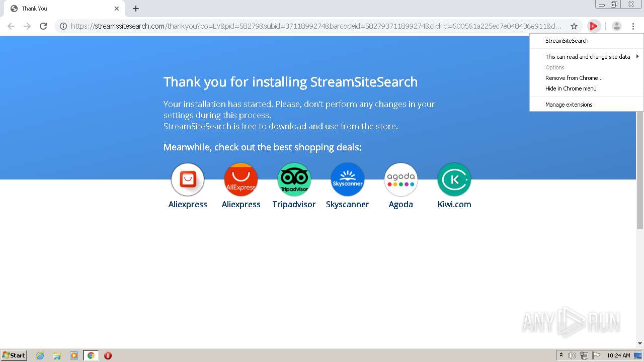The image size is (644, 362).
Task: Open the Kiwi.com logo icon
Action: coord(454,179)
